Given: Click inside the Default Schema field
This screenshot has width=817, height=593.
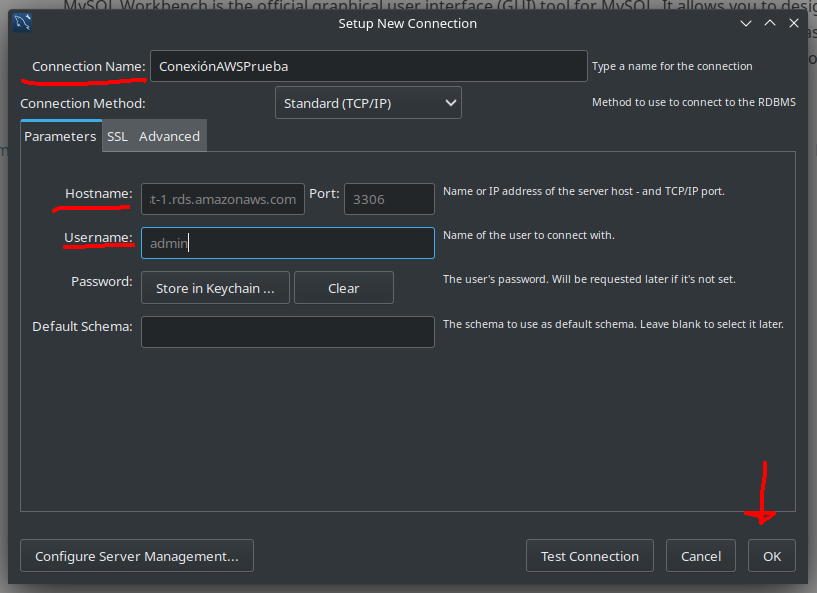Looking at the screenshot, I should (287, 332).
